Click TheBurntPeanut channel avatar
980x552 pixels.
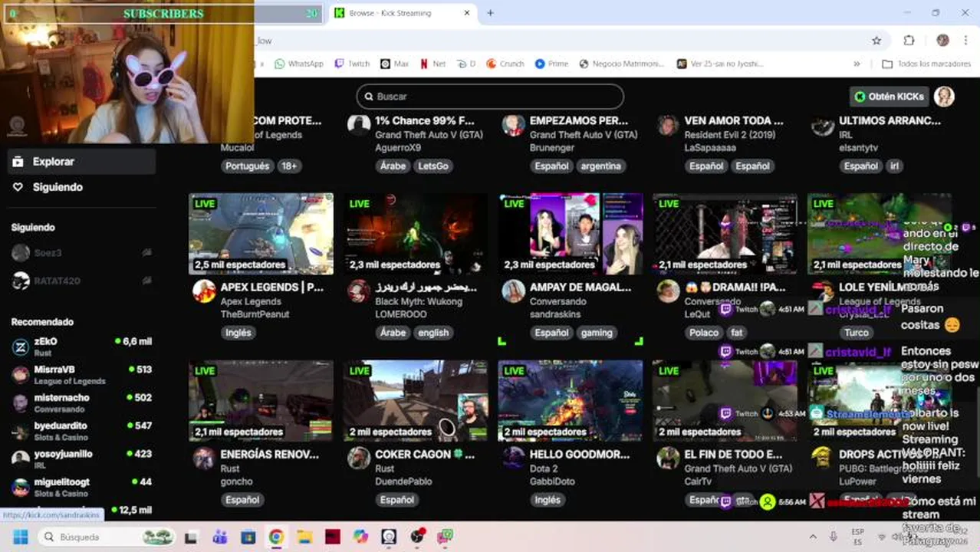(204, 291)
